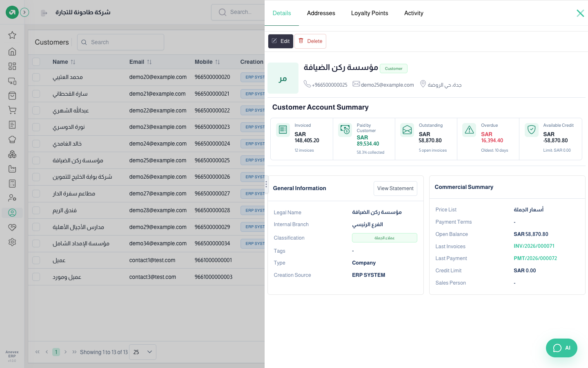Open customers profile icon in sidebar
This screenshot has height=368, width=588.
pyautogui.click(x=12, y=213)
